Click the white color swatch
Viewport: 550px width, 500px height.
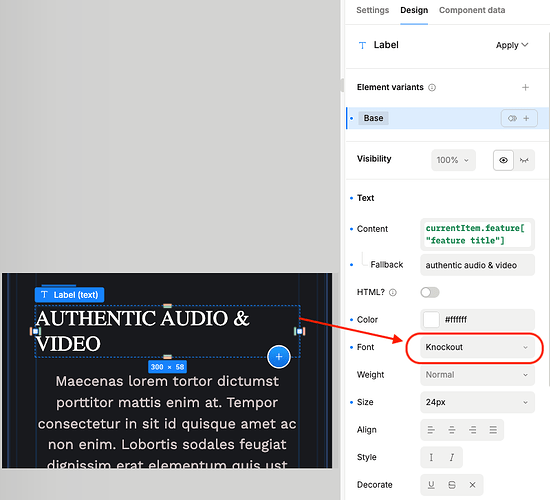tap(431, 320)
